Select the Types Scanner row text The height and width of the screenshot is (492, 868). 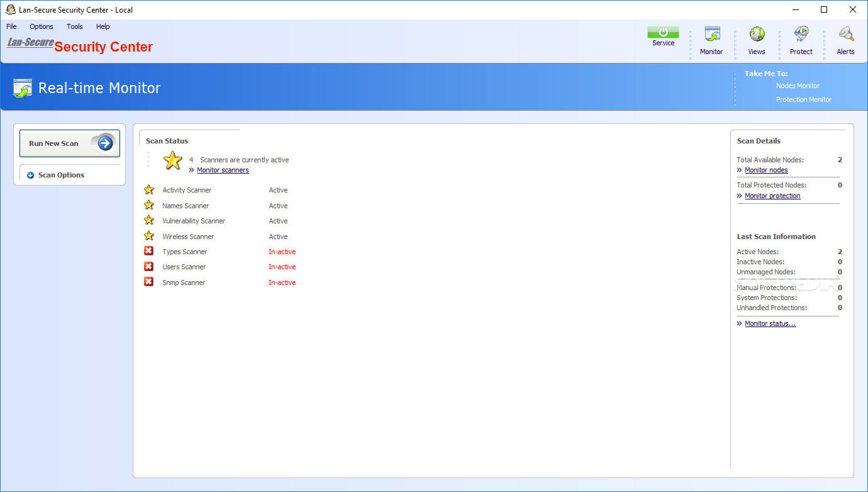pos(184,252)
